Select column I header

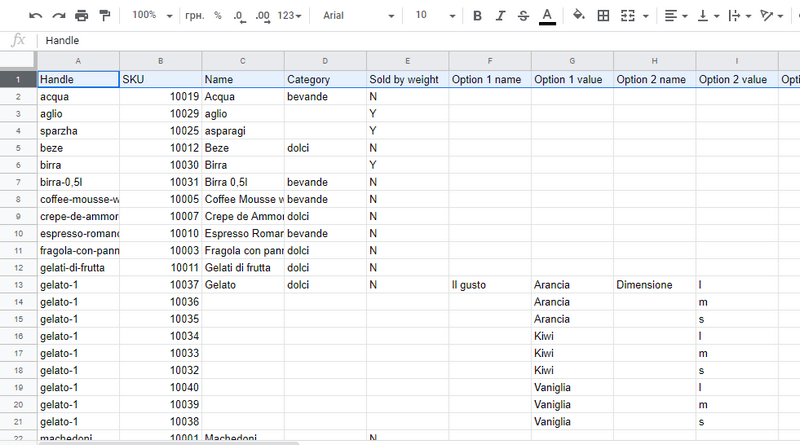[737, 61]
